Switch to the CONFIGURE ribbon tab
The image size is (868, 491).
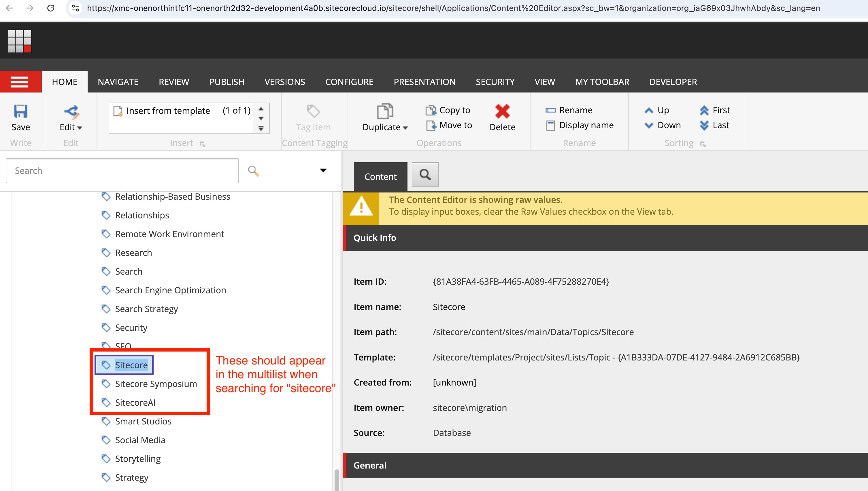pos(349,82)
